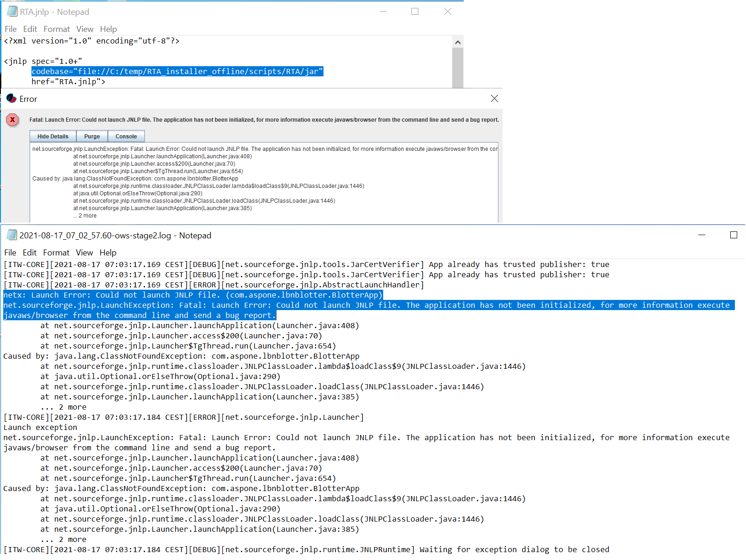Image resolution: width=746 pixels, height=560 pixels.
Task: Open the Help menu in the log Notepad
Action: click(x=108, y=253)
